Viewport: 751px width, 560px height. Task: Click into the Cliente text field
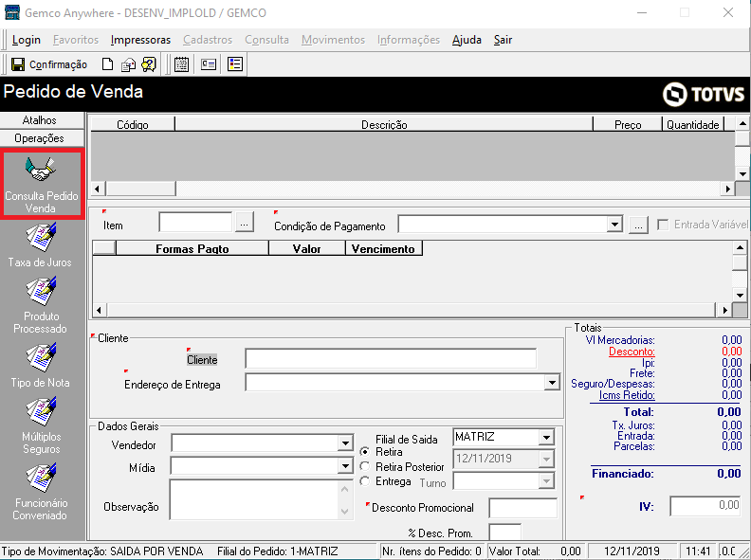click(x=391, y=359)
